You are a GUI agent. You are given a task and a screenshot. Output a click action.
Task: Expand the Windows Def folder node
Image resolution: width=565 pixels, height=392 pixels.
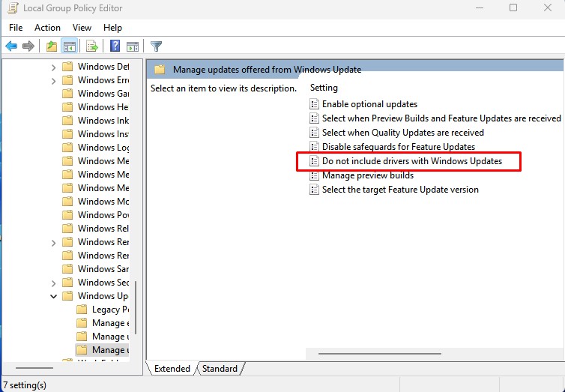click(53, 67)
